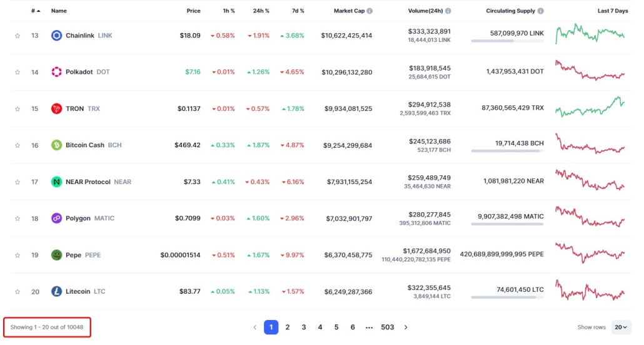644x345 pixels.
Task: Star Chainlink to add to watchlist
Action: point(18,36)
